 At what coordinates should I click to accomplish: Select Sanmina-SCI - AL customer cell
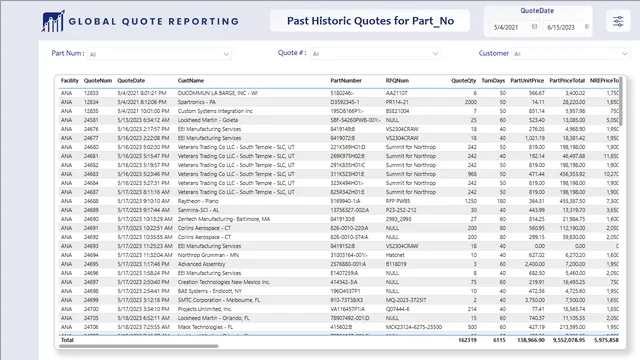click(x=198, y=210)
